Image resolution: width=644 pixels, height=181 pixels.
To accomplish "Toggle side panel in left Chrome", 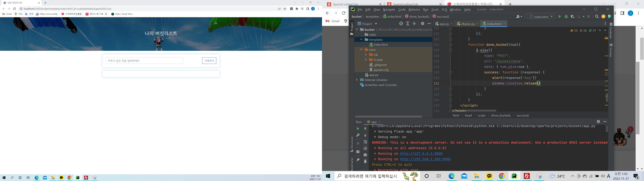I will pos(308,9).
